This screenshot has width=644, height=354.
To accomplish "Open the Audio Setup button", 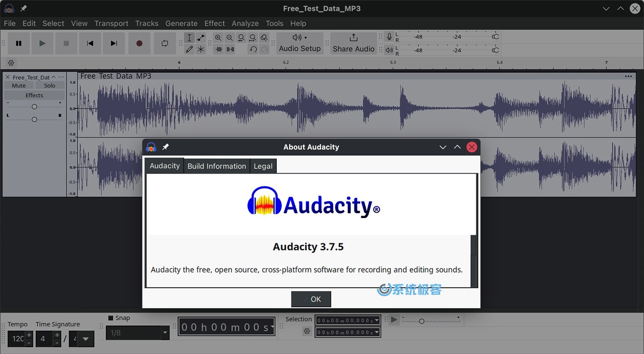I will (x=299, y=43).
